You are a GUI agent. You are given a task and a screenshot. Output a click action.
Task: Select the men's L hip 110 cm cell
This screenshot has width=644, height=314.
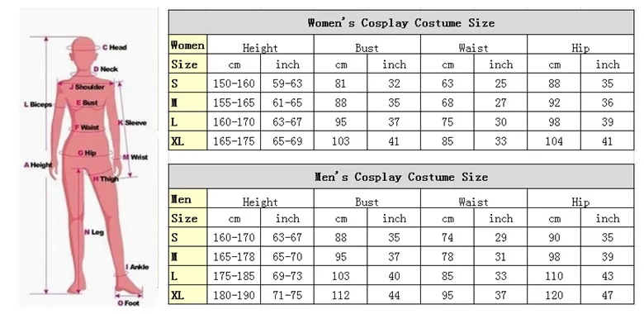[x=554, y=276]
